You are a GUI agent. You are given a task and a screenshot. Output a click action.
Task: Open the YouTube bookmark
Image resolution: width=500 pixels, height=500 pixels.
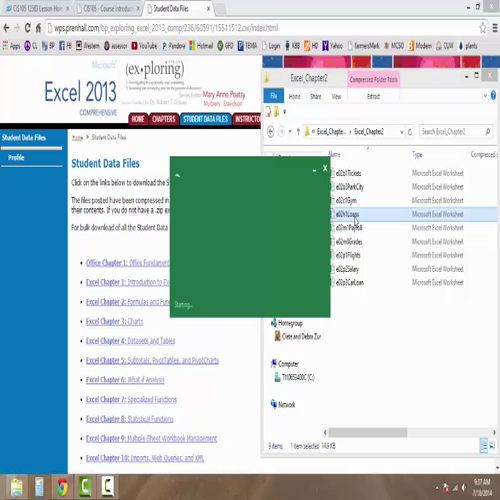(x=144, y=46)
